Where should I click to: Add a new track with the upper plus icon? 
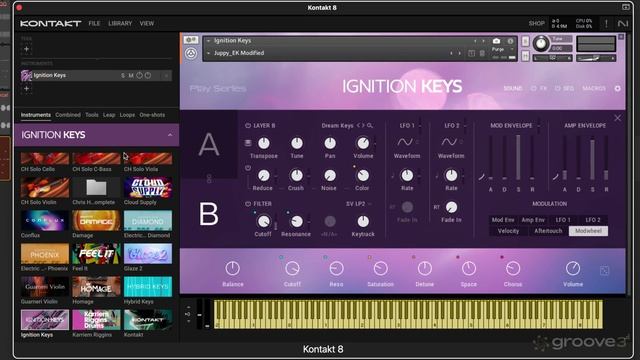pos(27,49)
